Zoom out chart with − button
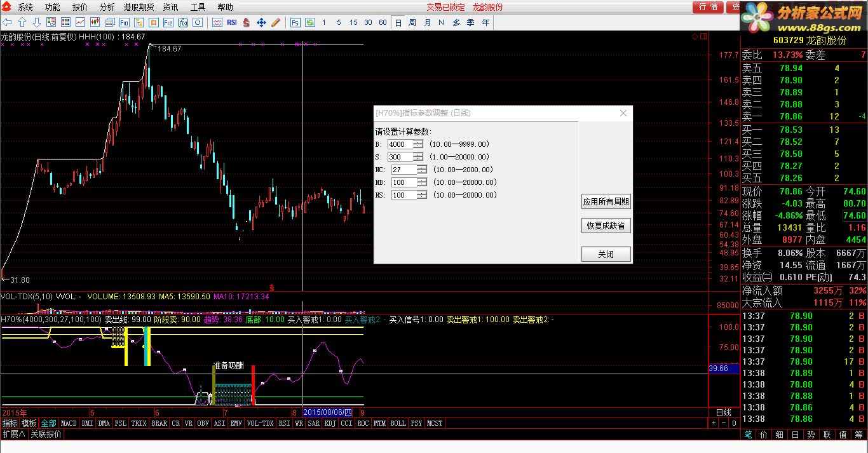 tap(723, 423)
